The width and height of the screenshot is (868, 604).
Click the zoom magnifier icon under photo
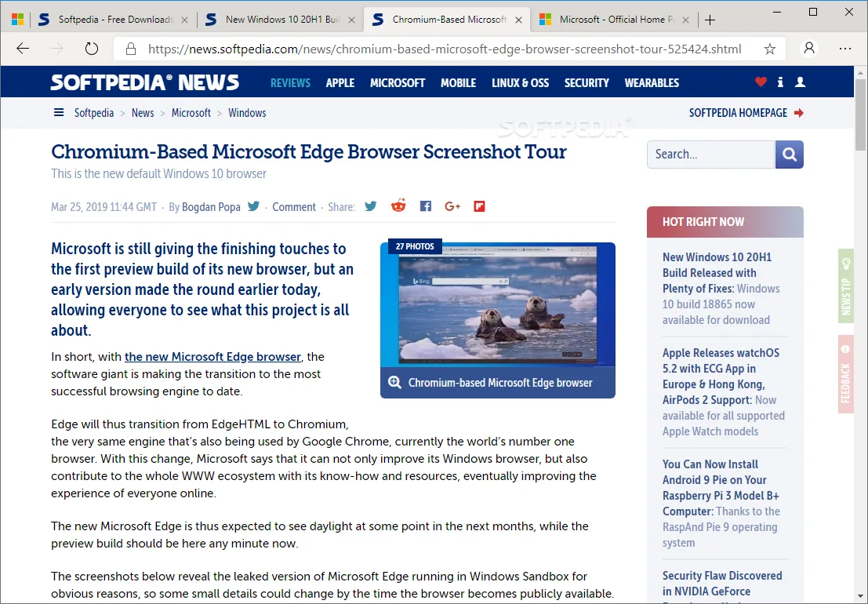tap(394, 383)
